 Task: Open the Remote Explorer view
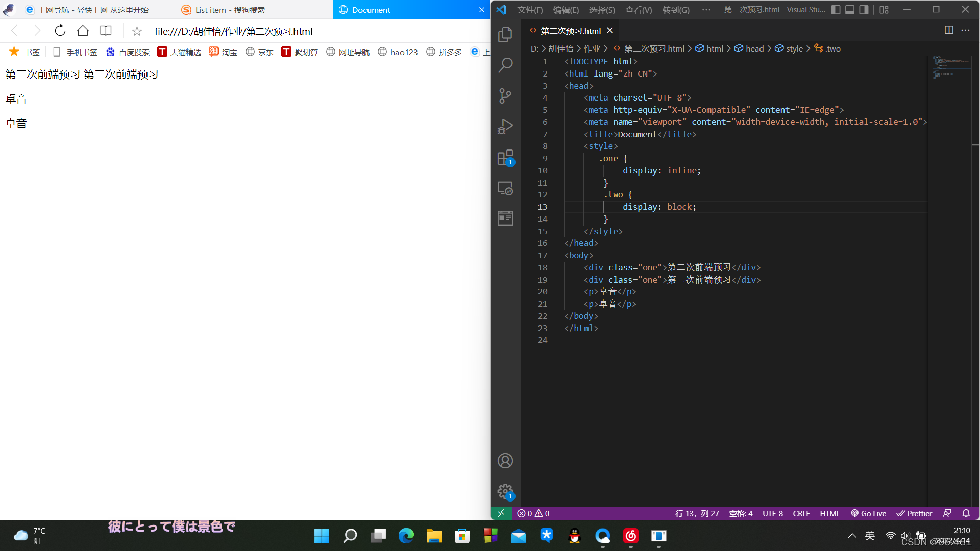click(x=505, y=188)
